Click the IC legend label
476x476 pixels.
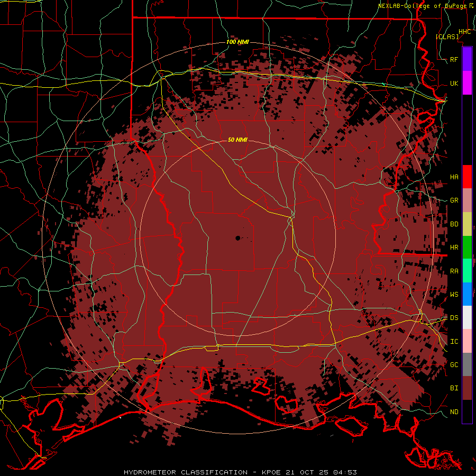pos(454,342)
